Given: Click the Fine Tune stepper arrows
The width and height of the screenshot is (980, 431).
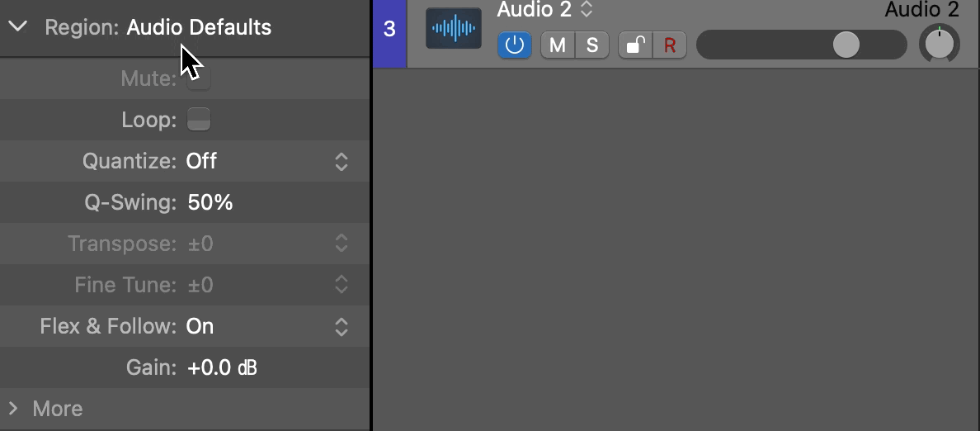Looking at the screenshot, I should [342, 285].
